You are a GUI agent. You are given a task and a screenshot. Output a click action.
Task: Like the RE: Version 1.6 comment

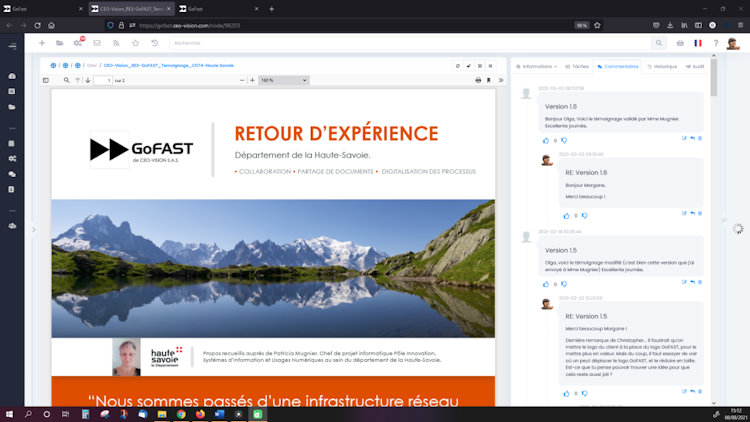coord(566,216)
